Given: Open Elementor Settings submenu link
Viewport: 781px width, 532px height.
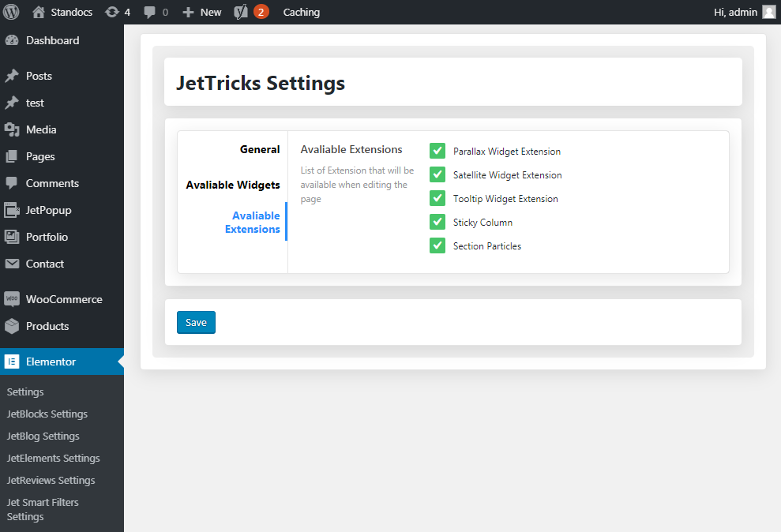Looking at the screenshot, I should [x=25, y=392].
